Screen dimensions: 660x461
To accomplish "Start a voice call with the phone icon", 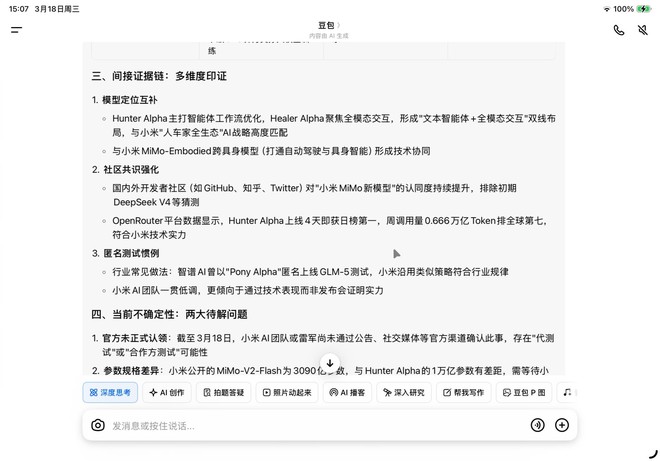I will (x=619, y=30).
